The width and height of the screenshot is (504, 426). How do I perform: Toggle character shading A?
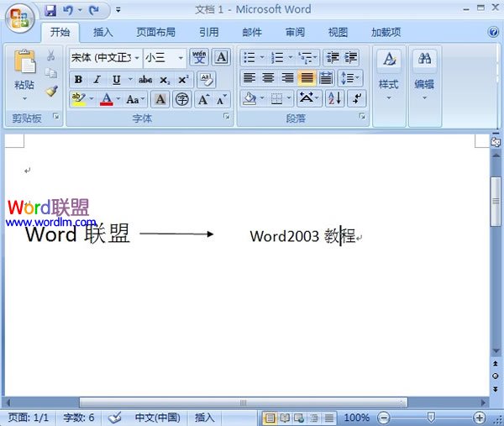click(x=160, y=99)
